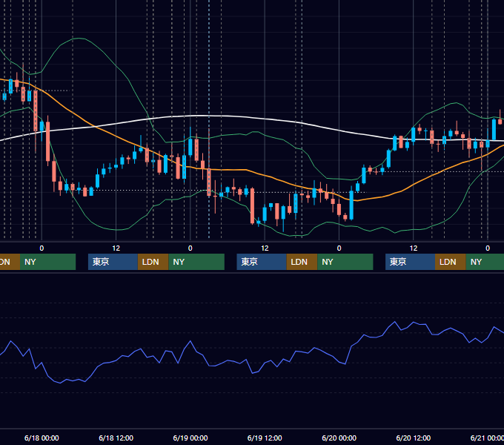Image resolution: width=504 pixels, height=445 pixels.
Task: Click the 6/19 00:00 date label
Action: (x=190, y=438)
